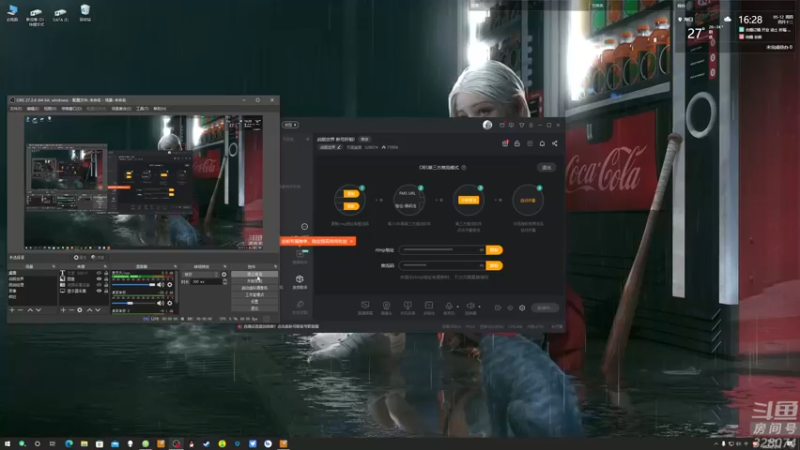
Task: Click the video playback icon in Douyu bottom toolbar
Action: pyautogui.click(x=429, y=306)
